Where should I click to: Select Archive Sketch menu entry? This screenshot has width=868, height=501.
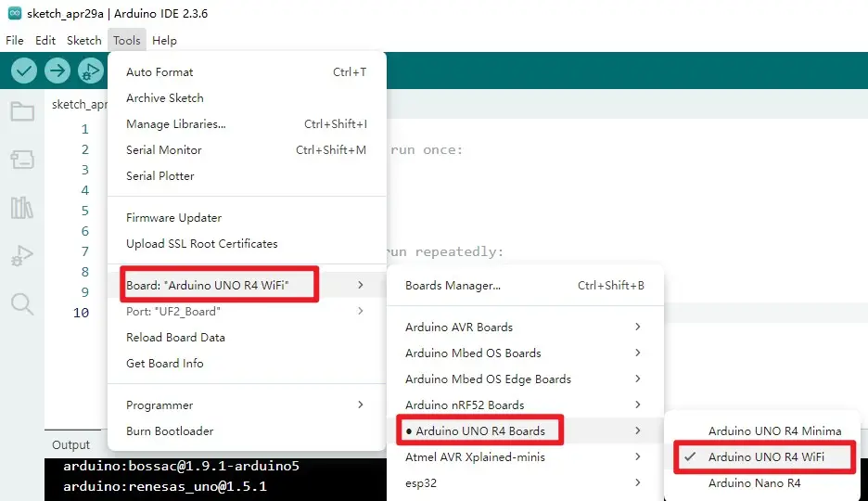[x=247, y=98]
